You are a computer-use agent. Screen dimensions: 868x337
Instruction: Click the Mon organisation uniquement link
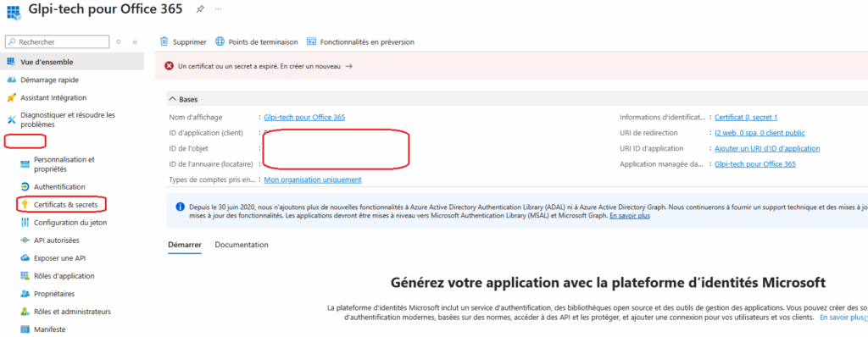313,180
